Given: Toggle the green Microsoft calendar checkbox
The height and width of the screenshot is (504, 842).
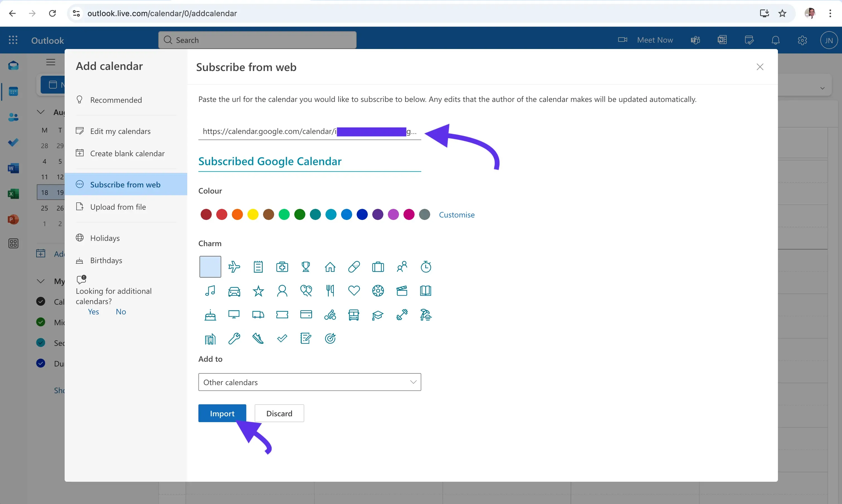Looking at the screenshot, I should 40,322.
